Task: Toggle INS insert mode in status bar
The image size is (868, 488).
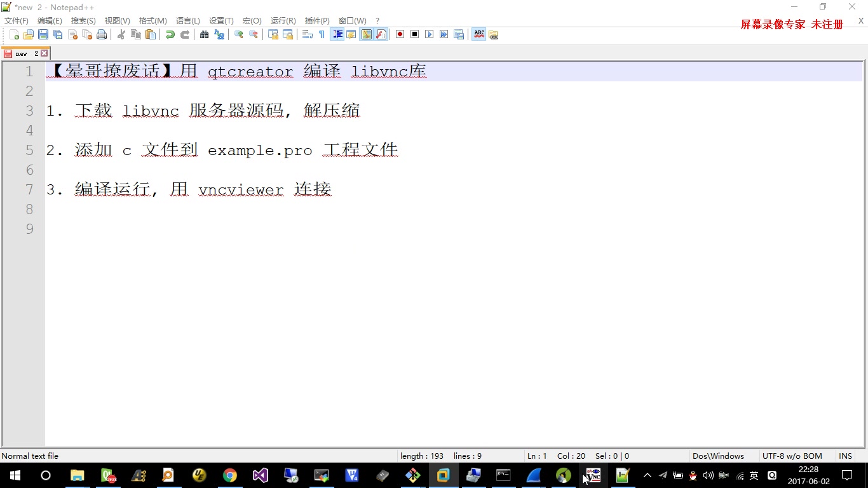Action: (845, 456)
